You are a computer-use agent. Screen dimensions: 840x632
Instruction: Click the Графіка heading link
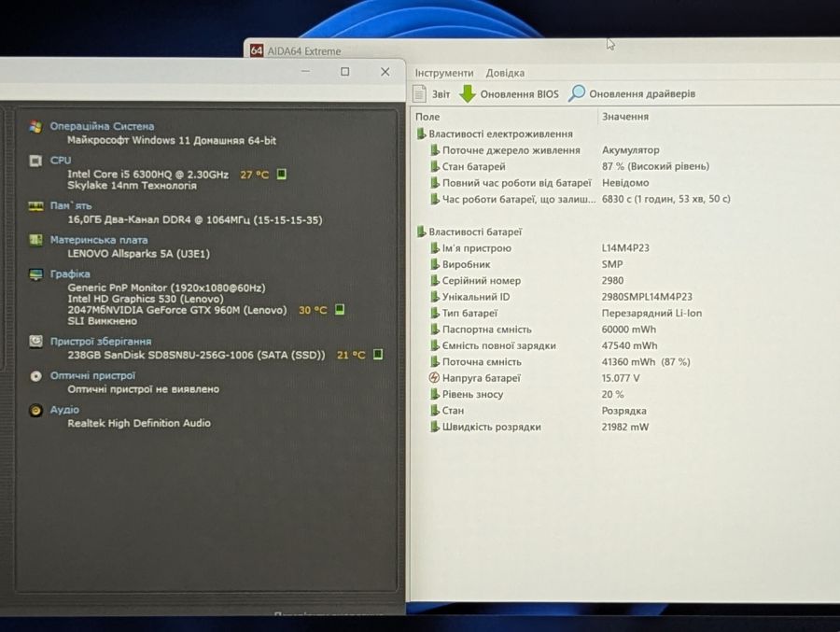[x=70, y=274]
